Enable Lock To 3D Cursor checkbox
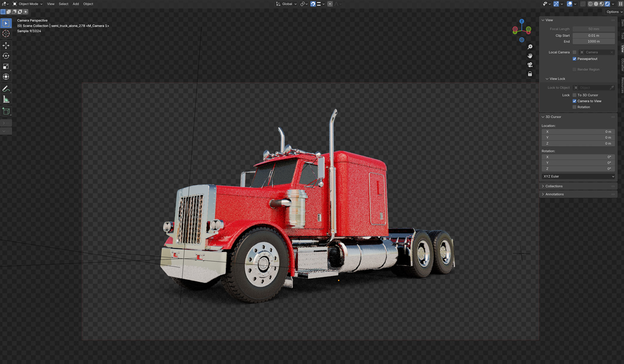The width and height of the screenshot is (624, 364). [x=574, y=95]
